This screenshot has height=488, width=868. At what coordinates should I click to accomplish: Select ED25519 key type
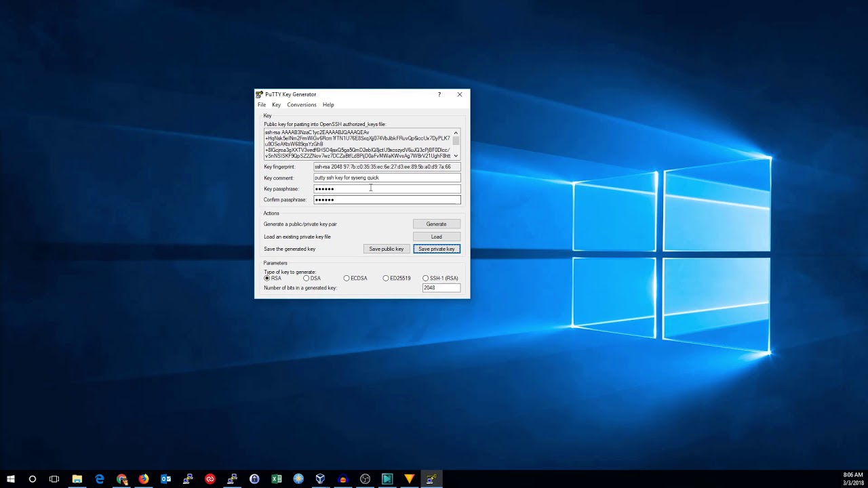[397, 278]
